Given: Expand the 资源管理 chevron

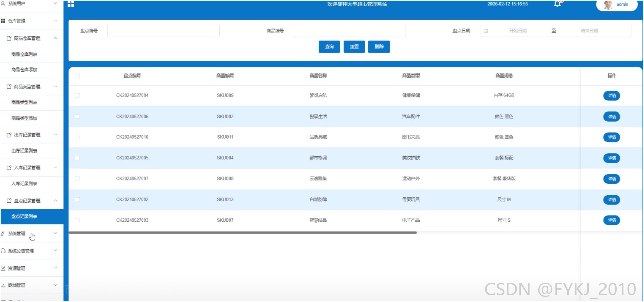Looking at the screenshot, I should point(55,268).
